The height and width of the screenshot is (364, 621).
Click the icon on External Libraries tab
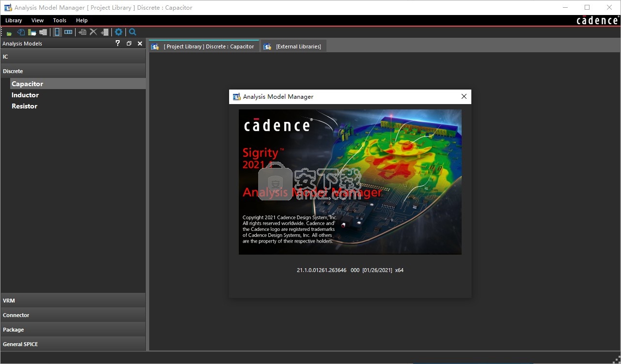pyautogui.click(x=267, y=46)
